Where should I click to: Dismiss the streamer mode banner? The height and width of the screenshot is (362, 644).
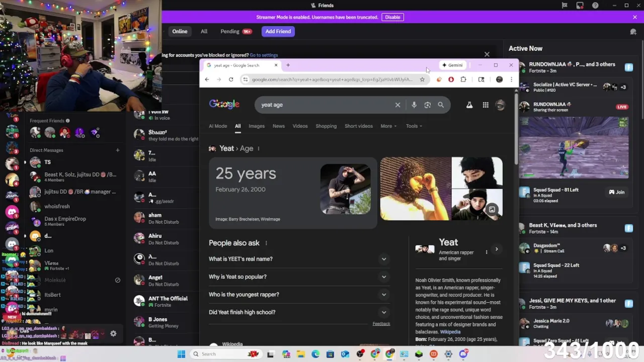tap(635, 17)
